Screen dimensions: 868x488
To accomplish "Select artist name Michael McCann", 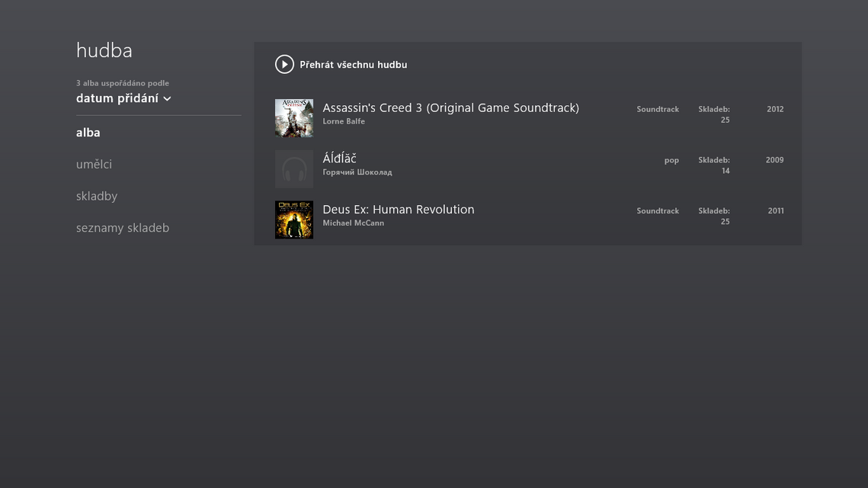I will pos(353,223).
